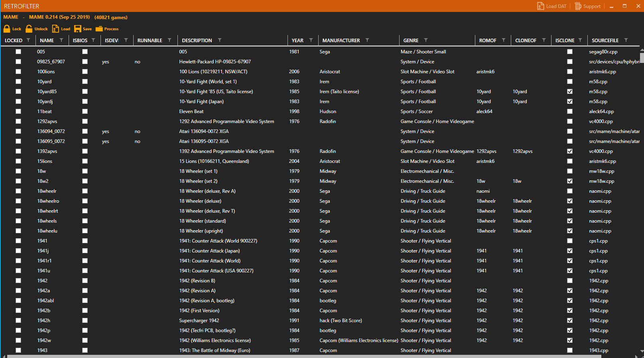The image size is (644, 358).
Task: Open filter funnel on ISCLONE column
Action: pyautogui.click(x=580, y=40)
